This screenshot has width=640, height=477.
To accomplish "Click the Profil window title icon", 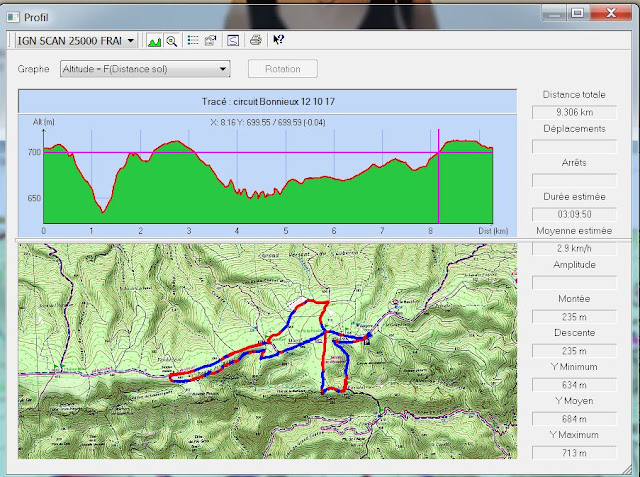I will (13, 17).
